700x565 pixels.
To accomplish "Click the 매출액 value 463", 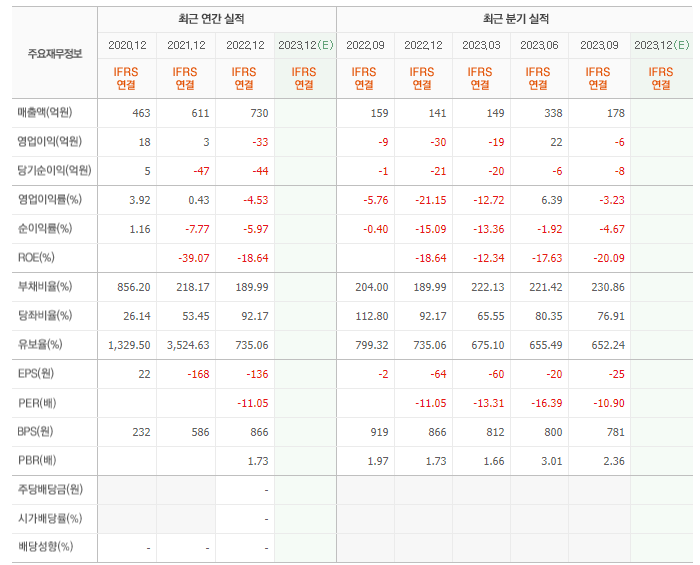I will 142,113.
